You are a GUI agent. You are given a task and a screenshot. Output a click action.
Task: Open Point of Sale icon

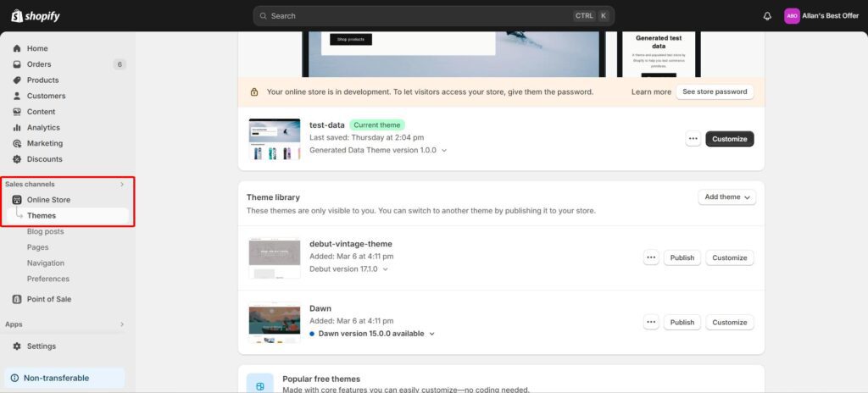point(17,299)
